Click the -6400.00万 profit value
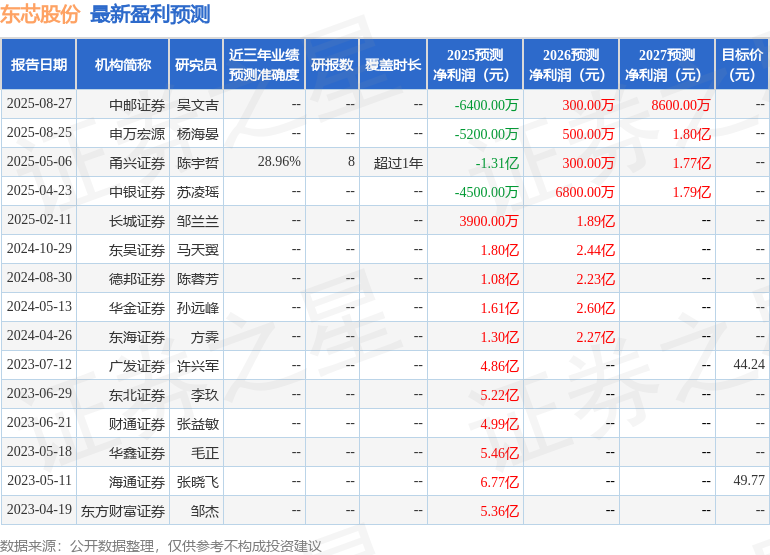 (x=486, y=105)
